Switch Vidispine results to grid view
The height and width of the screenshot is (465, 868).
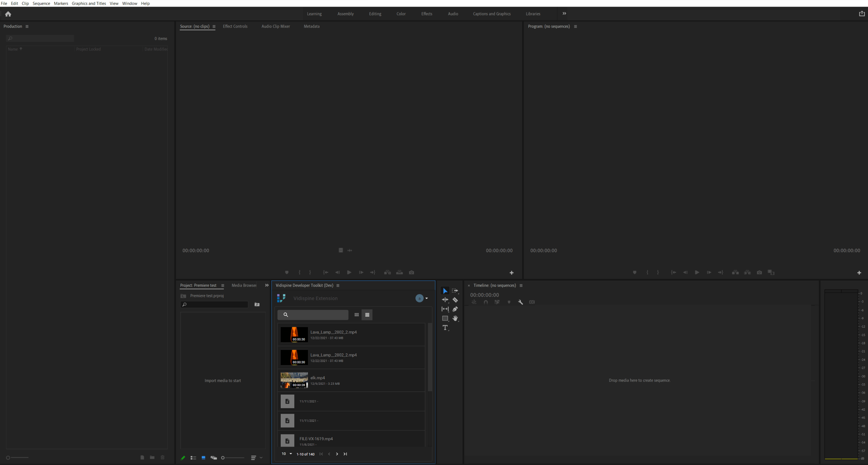[x=356, y=315]
